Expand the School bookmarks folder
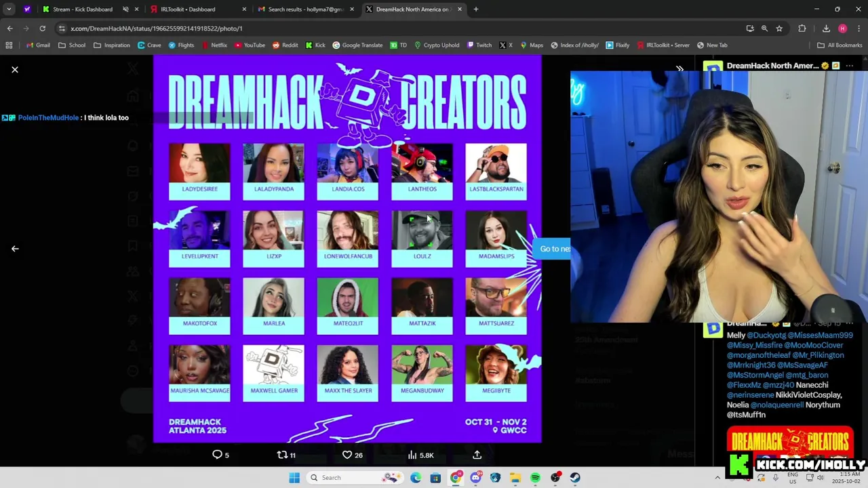The width and height of the screenshot is (868, 488). (x=72, y=45)
